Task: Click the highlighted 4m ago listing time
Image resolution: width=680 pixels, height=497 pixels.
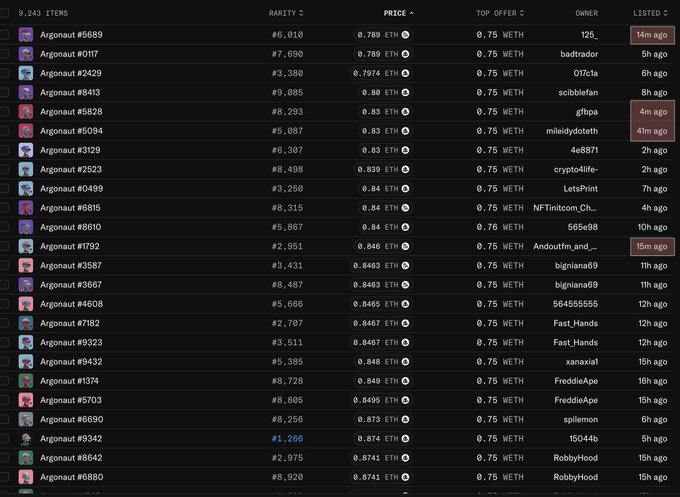Action: pos(652,111)
